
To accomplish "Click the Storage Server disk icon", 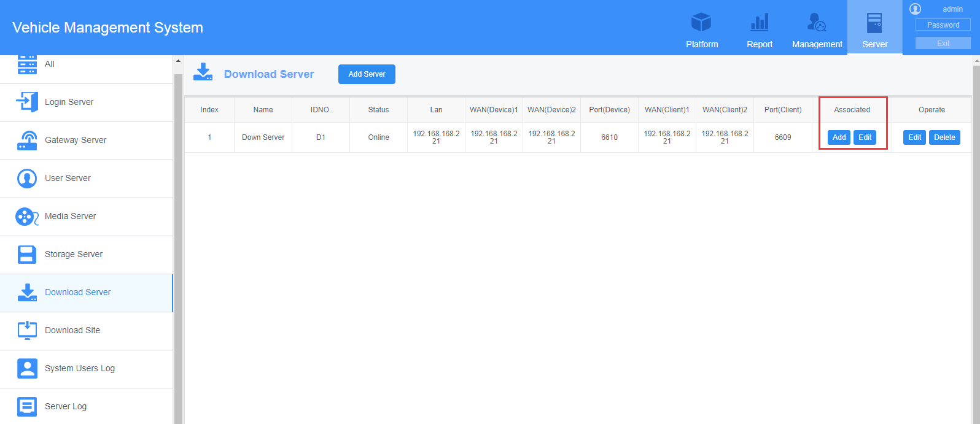I will click(x=27, y=254).
